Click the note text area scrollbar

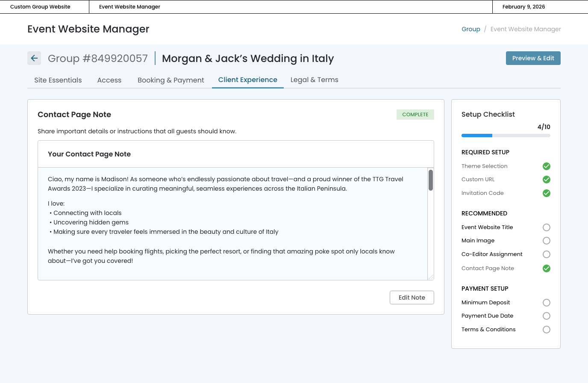pos(431,180)
